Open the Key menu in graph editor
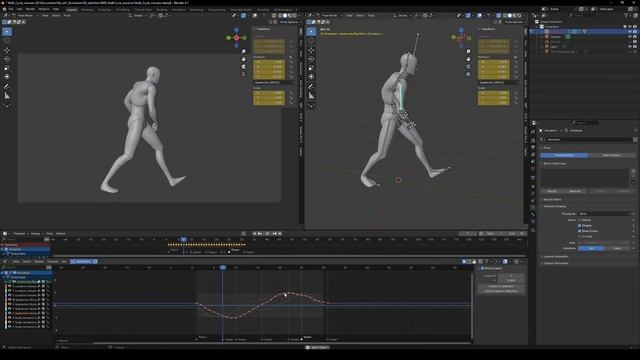This screenshot has height=360, width=640. (64, 261)
